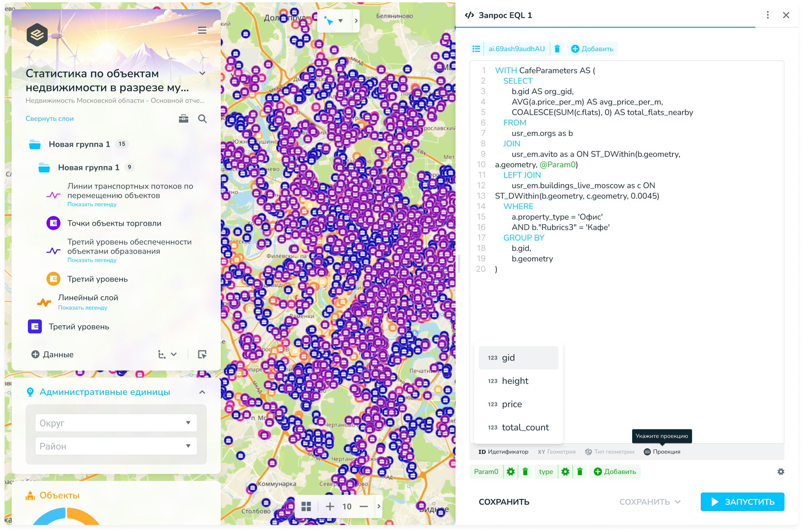This screenshot has width=803, height=532.
Task: Choose "total_count" from the field list
Action: click(518, 427)
